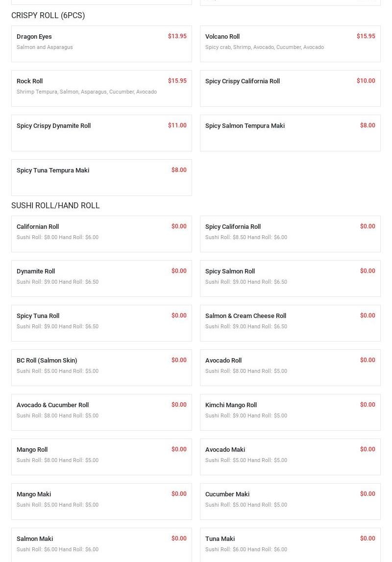Image resolution: width=392 pixels, height=562 pixels.
Task: Select BC Roll (Salmon Skin)
Action: tap(47, 361)
